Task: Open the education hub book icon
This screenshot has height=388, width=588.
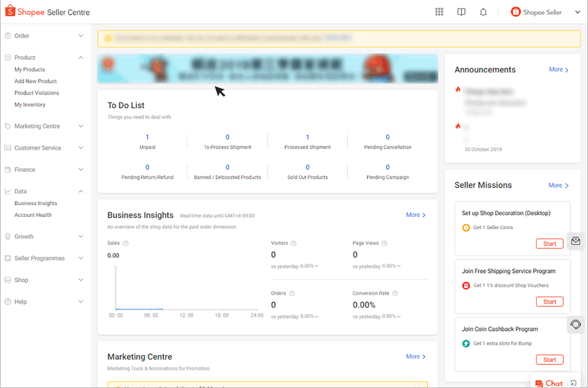Action: [x=461, y=12]
